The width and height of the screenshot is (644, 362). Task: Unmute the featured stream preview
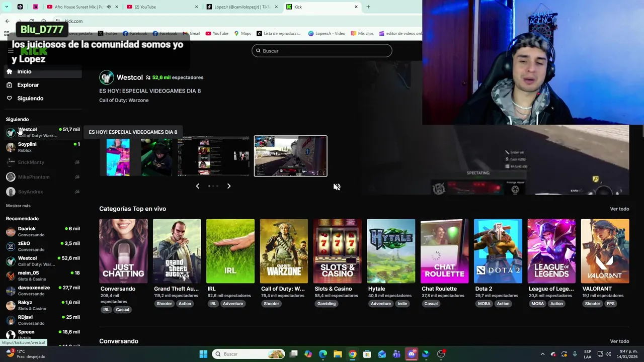[x=337, y=187]
